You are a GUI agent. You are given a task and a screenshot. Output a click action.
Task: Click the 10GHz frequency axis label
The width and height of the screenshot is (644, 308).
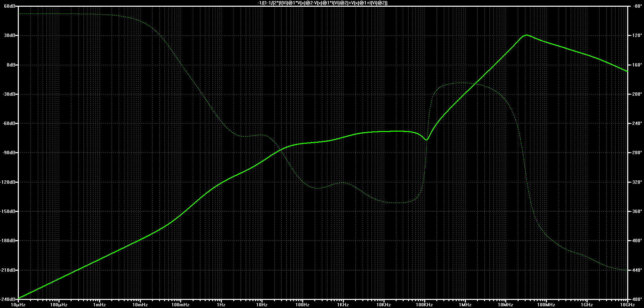click(x=627, y=305)
